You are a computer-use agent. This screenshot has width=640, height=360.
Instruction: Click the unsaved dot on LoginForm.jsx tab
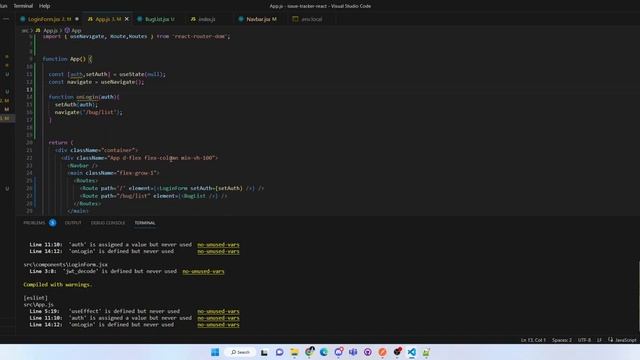tap(77, 19)
